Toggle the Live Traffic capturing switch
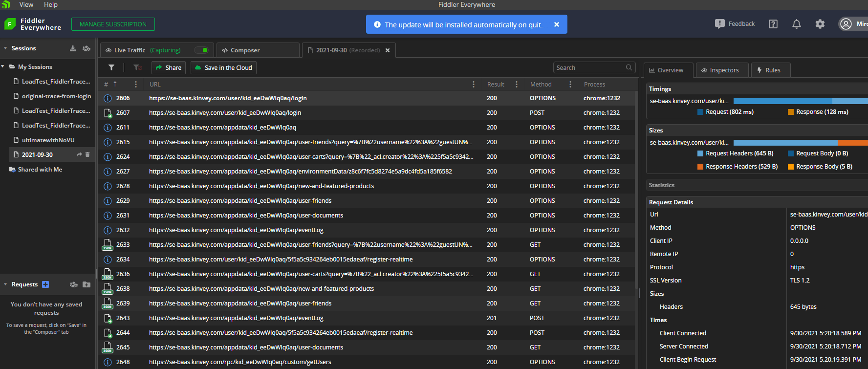This screenshot has width=868, height=369. [201, 50]
